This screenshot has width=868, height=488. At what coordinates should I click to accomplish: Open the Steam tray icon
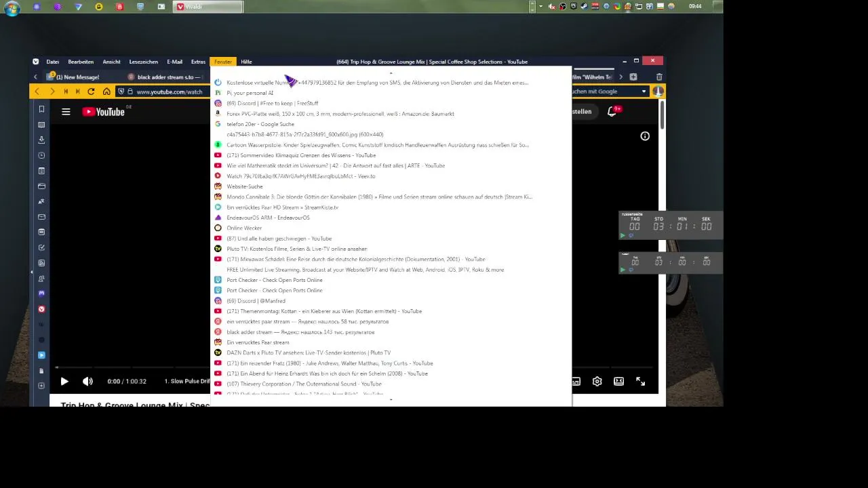(584, 6)
